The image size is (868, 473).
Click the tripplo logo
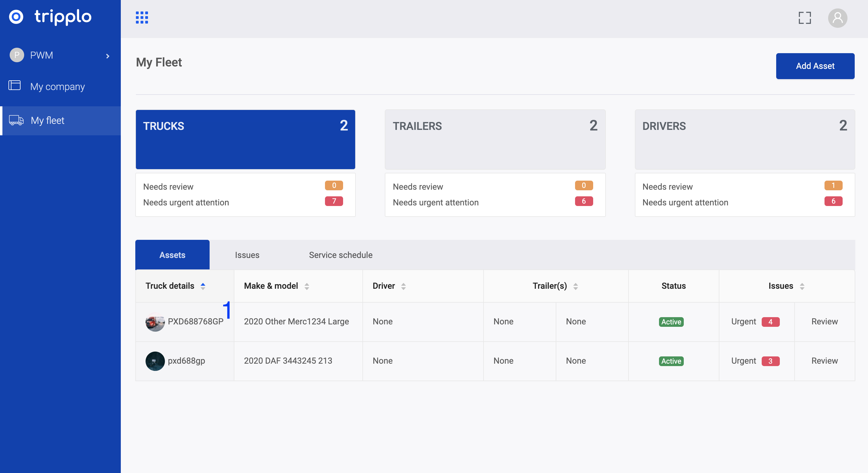[50, 17]
